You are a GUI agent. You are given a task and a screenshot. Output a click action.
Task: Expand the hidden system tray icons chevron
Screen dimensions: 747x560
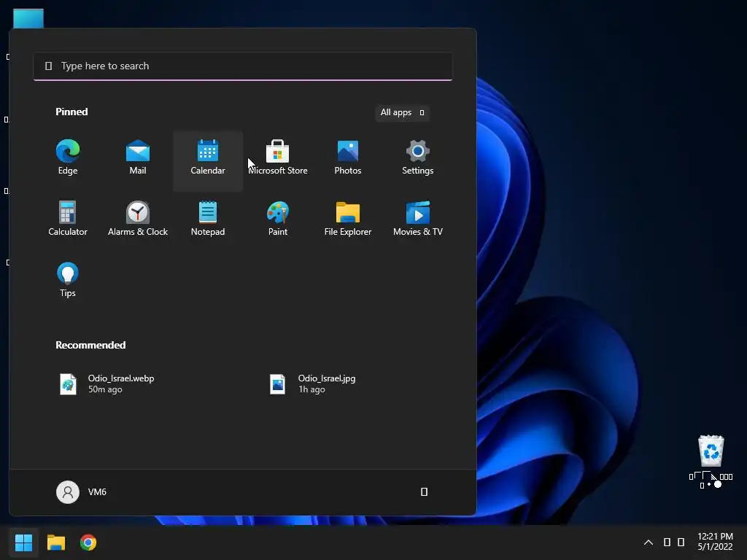[x=649, y=542]
